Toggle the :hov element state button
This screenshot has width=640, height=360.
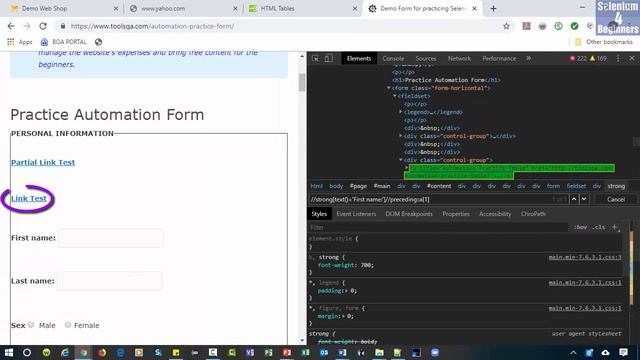[580, 227]
